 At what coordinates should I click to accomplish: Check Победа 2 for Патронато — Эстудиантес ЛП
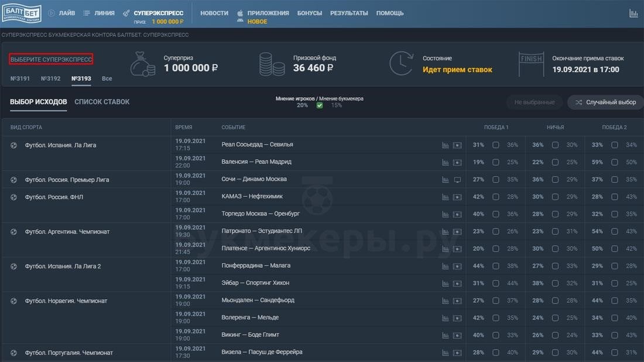click(614, 231)
